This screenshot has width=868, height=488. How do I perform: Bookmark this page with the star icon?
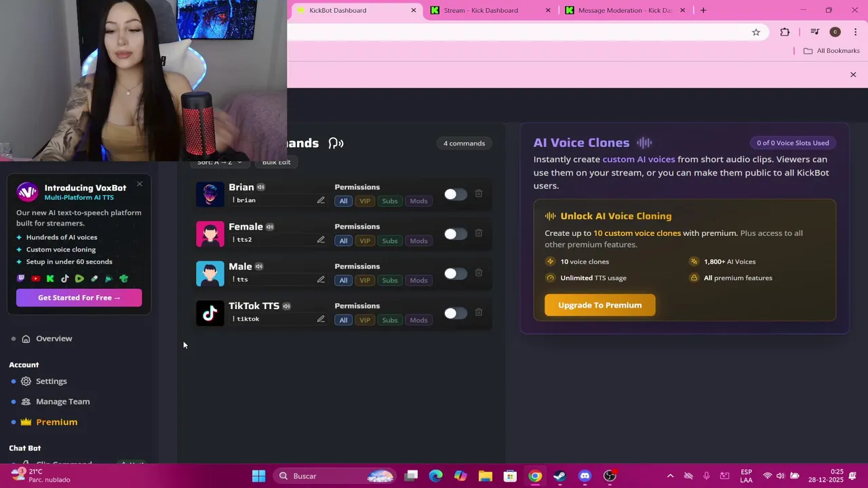(x=755, y=32)
